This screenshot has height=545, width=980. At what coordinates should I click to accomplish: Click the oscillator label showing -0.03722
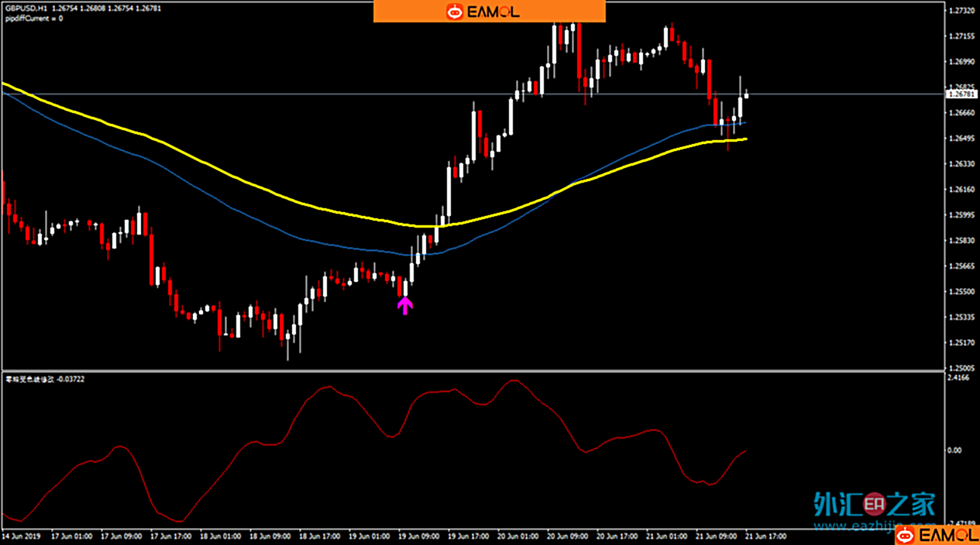tap(45, 379)
